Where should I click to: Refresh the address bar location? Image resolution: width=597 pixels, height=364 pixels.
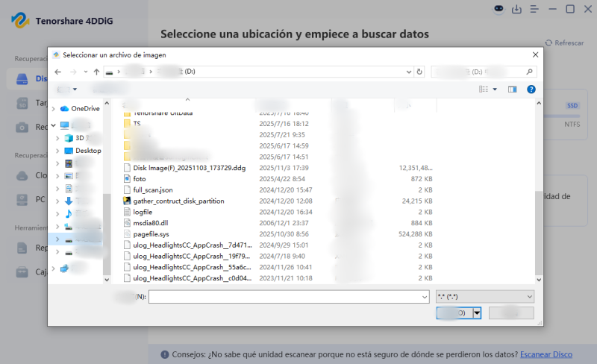[x=419, y=72]
